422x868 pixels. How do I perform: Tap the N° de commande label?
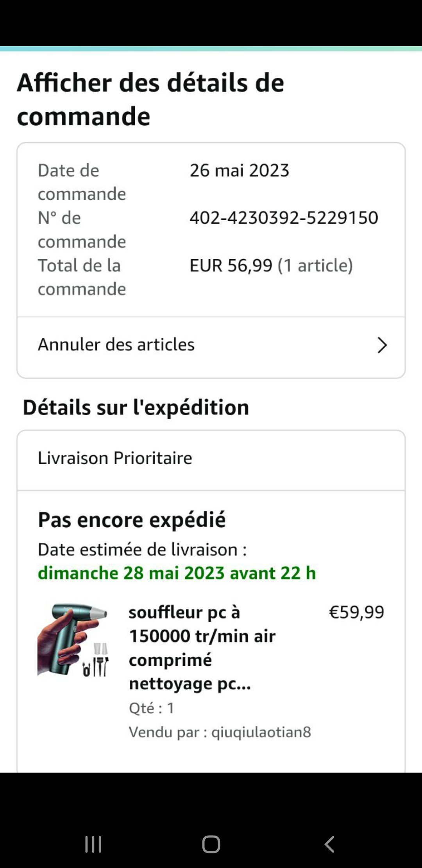point(82,230)
